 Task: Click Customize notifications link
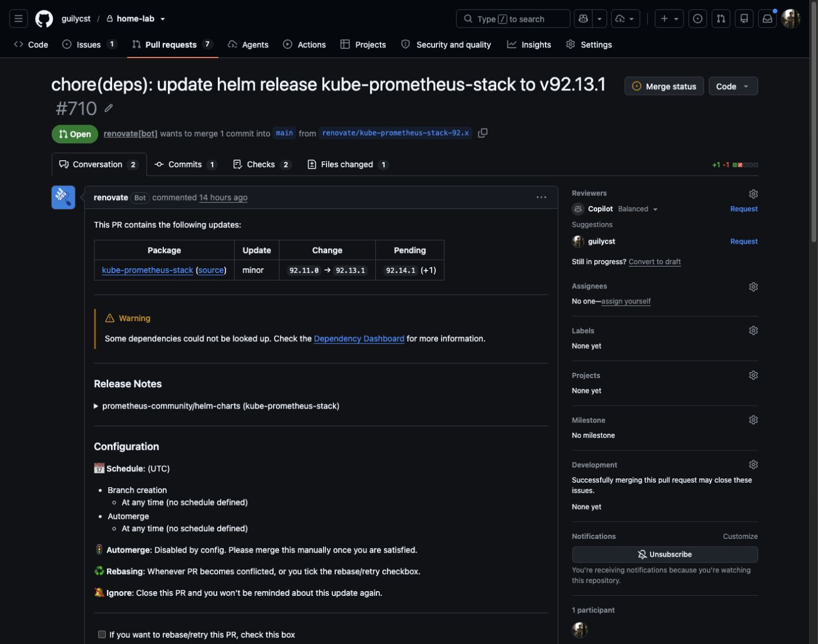pos(740,537)
